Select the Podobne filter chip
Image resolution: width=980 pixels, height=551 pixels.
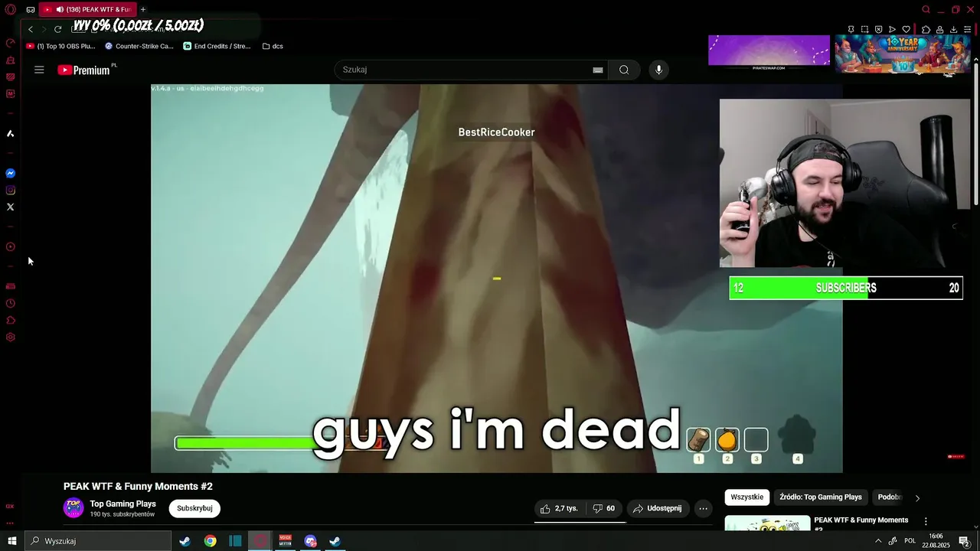click(890, 497)
